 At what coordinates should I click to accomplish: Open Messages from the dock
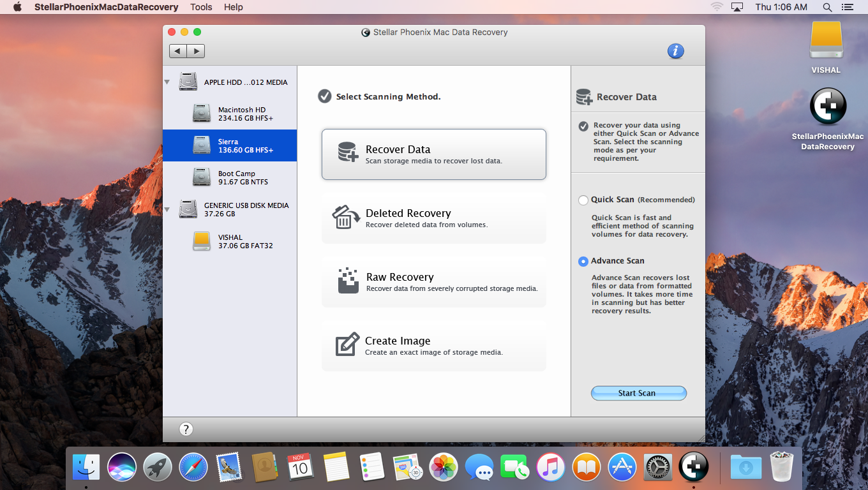click(x=479, y=467)
